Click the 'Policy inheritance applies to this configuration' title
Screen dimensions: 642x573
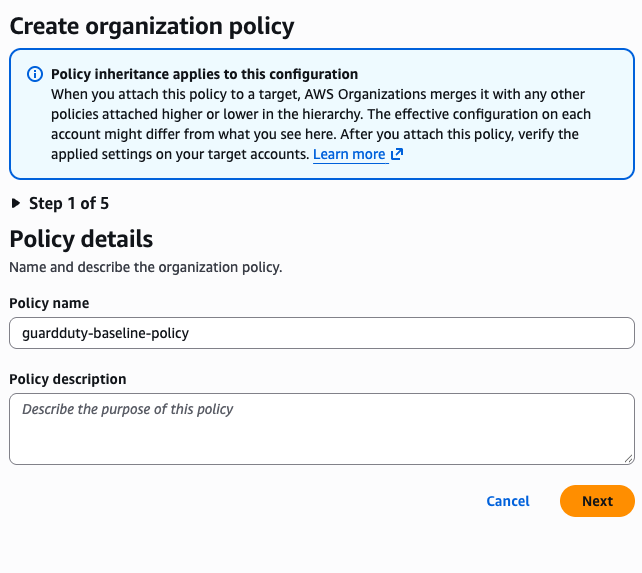tap(204, 74)
